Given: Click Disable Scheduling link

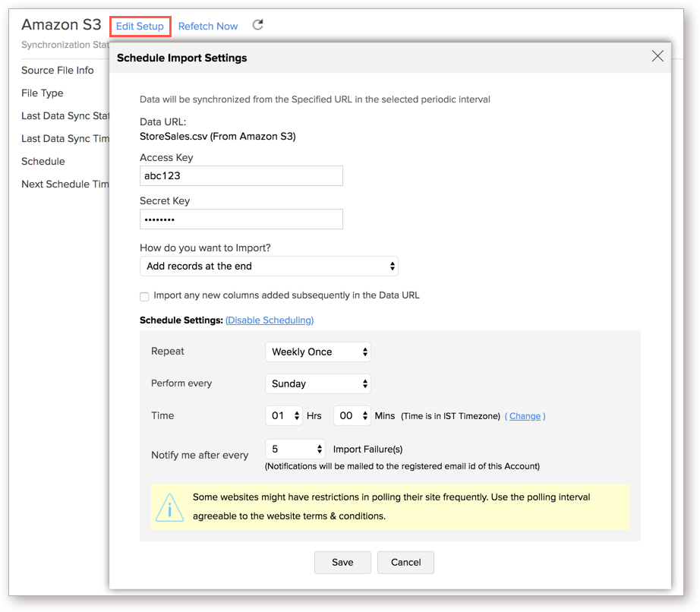Looking at the screenshot, I should click(270, 320).
